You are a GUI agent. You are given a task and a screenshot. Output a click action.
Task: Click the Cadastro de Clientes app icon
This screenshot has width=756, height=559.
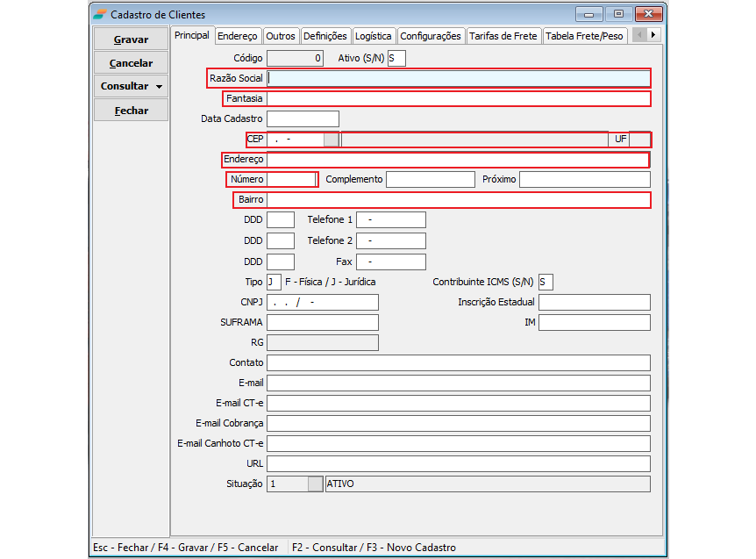click(x=100, y=14)
